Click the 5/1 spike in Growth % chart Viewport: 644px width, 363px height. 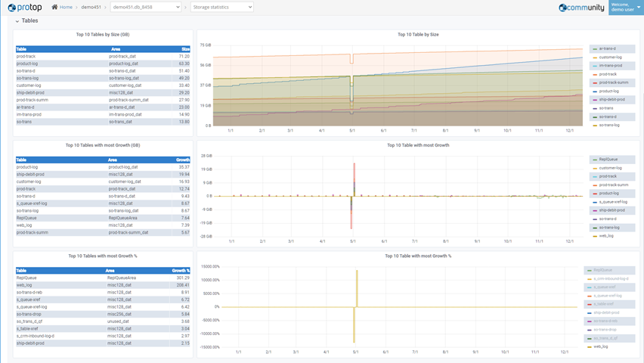(x=357, y=288)
